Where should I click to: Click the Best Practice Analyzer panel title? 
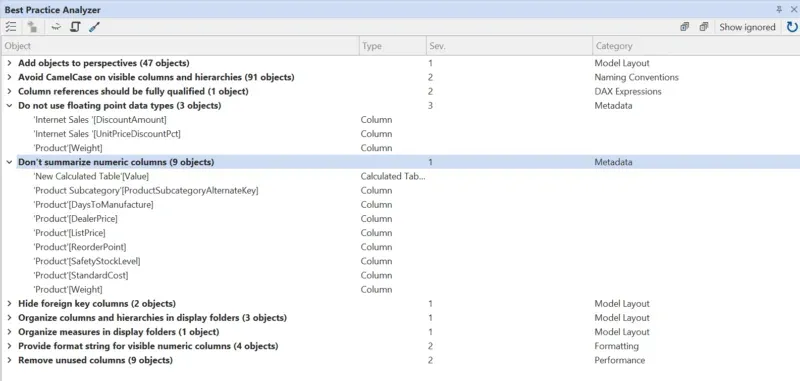click(x=53, y=10)
